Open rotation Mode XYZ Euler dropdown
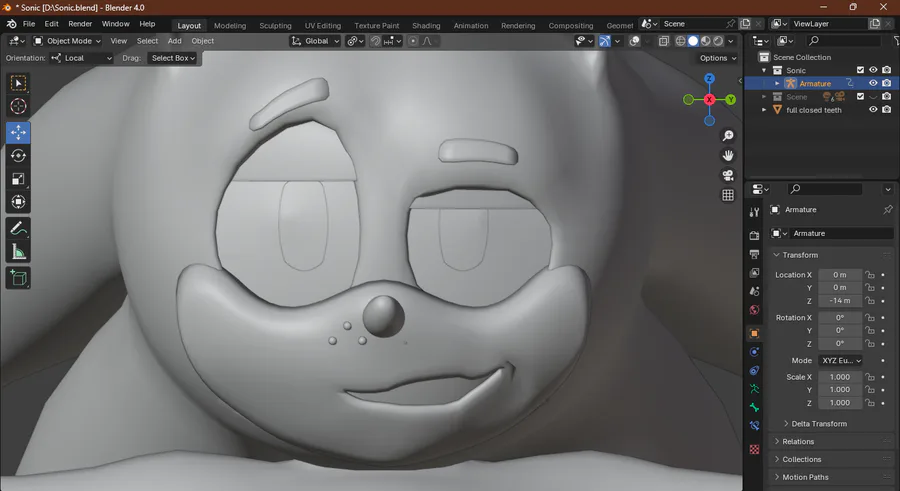900x491 pixels. pos(841,361)
